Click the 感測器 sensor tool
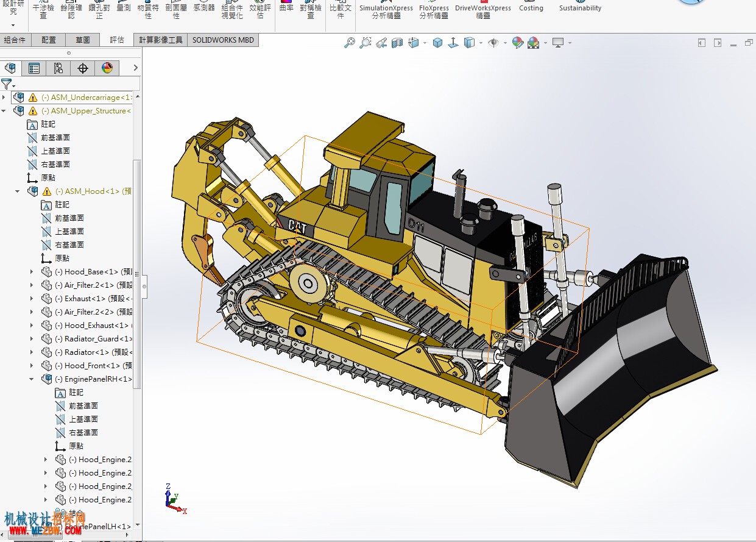756x542 pixels. 204,7
